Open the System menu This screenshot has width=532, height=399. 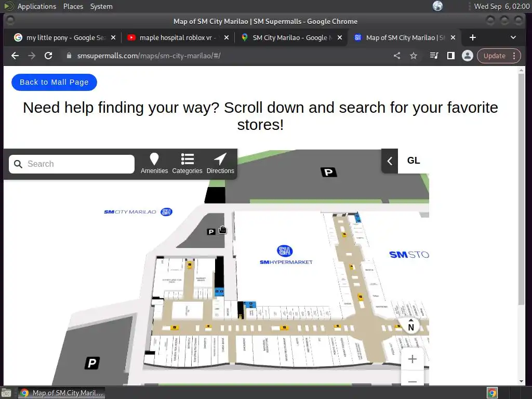pos(101,6)
